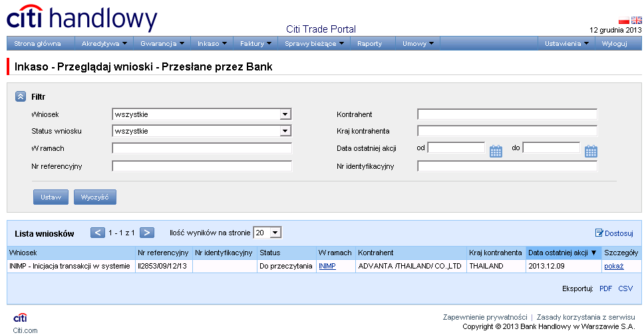Sort by Kontrahent column header

click(x=411, y=253)
